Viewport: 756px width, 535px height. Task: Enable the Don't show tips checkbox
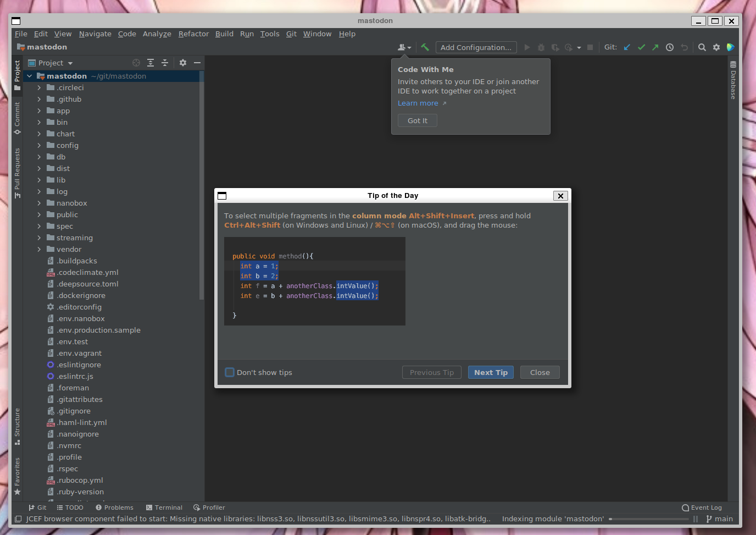(x=230, y=372)
